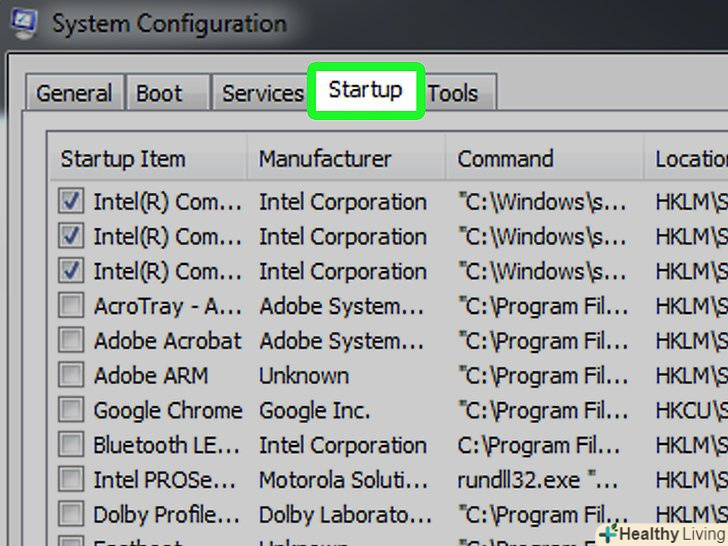Open the Boot tab
This screenshot has height=546, width=728.
[x=160, y=94]
